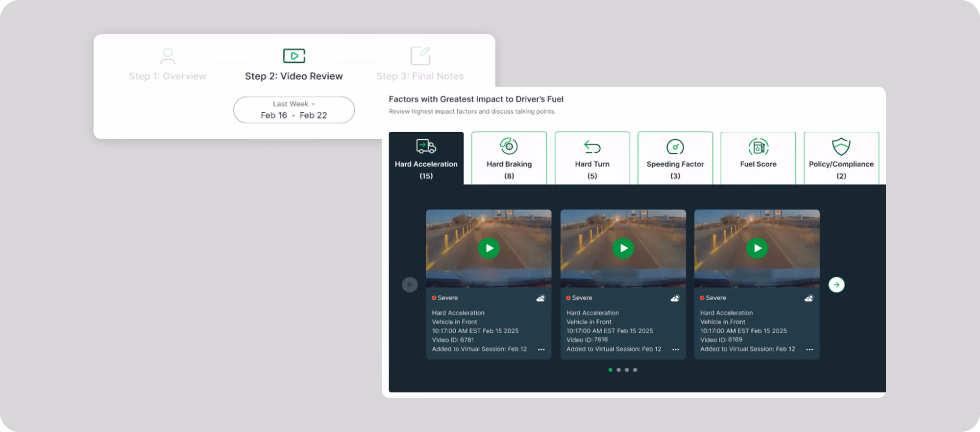Open the Fuel Score tab
Image resolution: width=980 pixels, height=432 pixels.
pyautogui.click(x=759, y=158)
